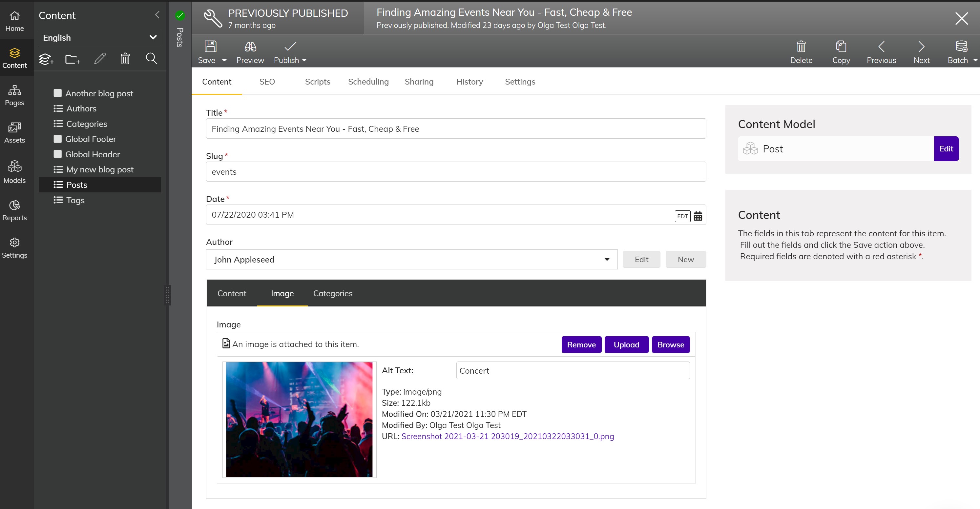Click the Remove image button

(581, 344)
